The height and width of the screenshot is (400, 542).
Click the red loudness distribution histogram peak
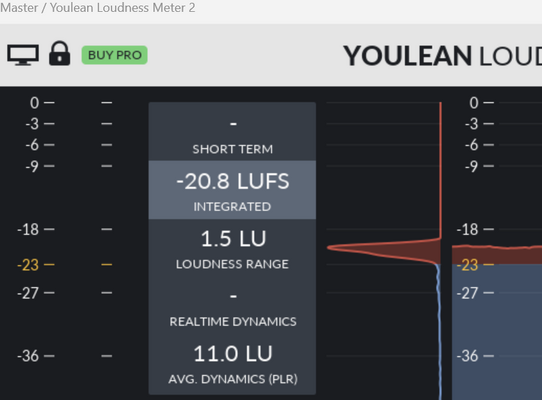(384, 250)
